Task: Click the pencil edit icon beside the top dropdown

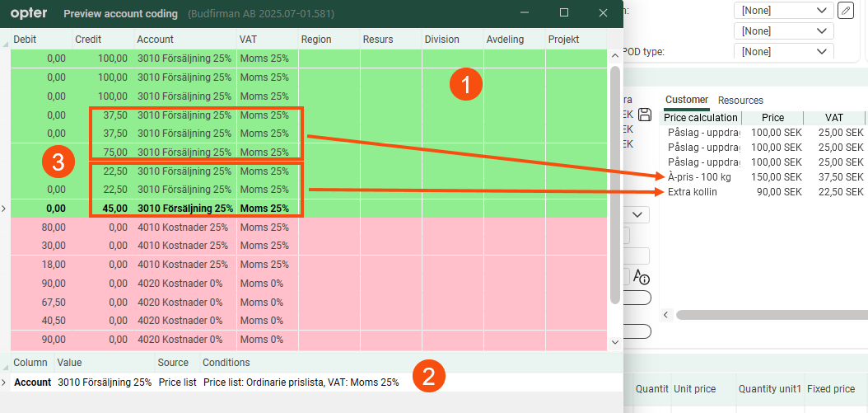Action: click(x=845, y=11)
